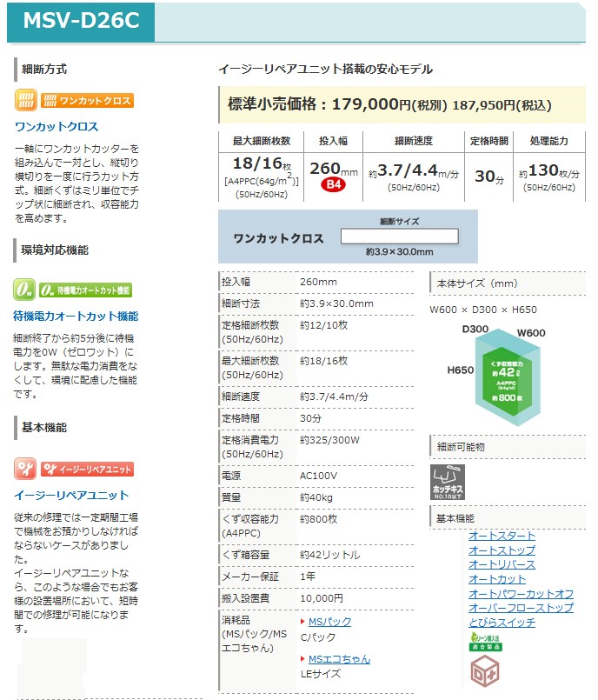Click the red B4 paper size badge
This screenshot has width=598, height=700.
click(x=334, y=184)
